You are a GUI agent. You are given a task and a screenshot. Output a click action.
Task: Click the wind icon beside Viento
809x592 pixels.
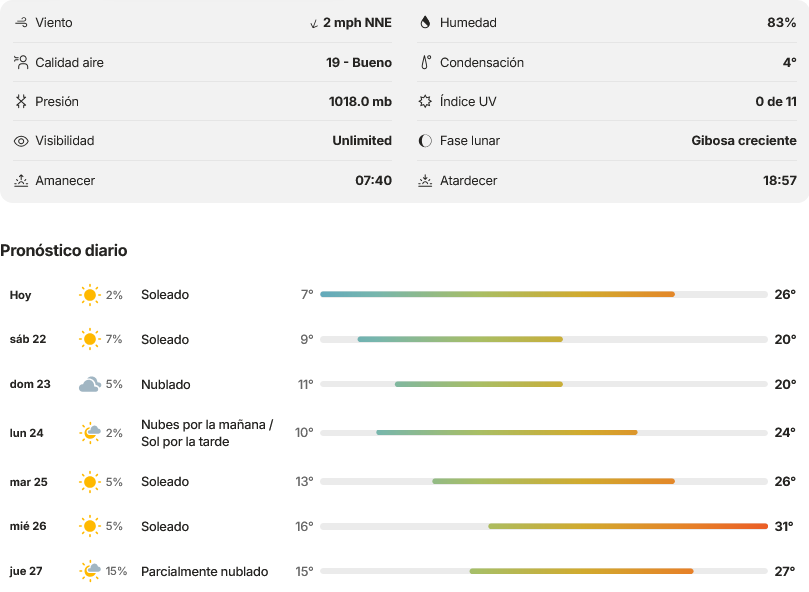tap(21, 22)
